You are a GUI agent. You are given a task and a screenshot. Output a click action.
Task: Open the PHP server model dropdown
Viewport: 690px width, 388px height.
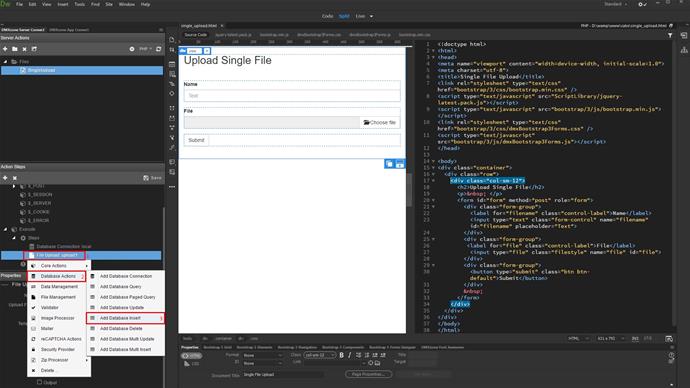tap(145, 49)
